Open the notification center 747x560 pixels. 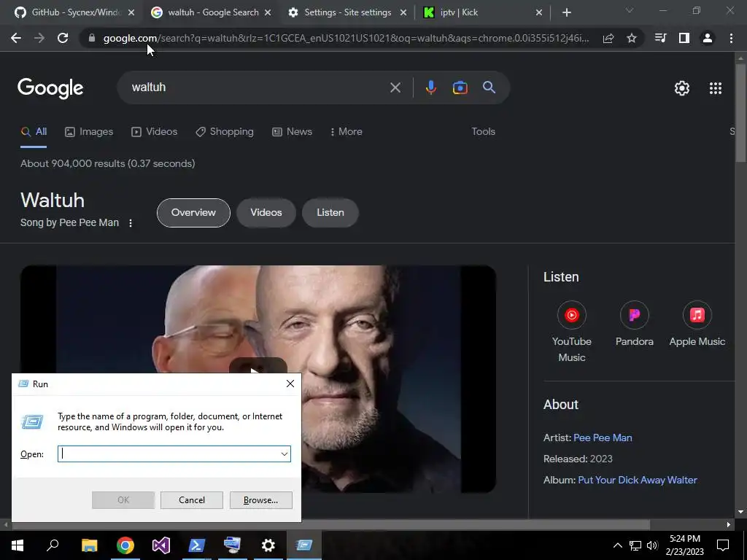pos(723,545)
